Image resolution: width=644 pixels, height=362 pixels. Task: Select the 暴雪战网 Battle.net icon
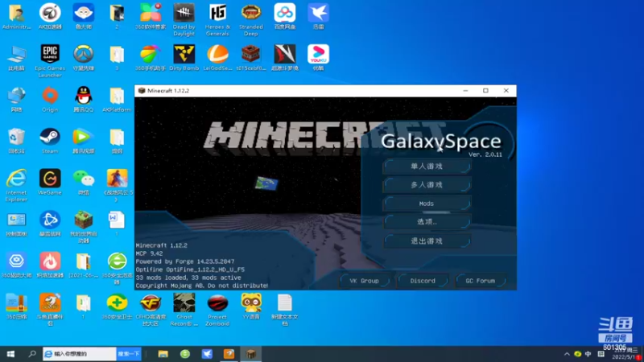point(50,224)
